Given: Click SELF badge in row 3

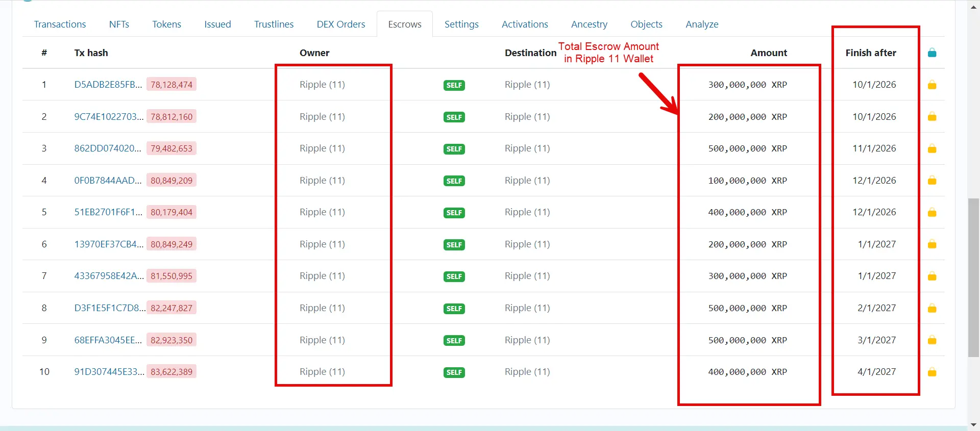Looking at the screenshot, I should point(454,149).
